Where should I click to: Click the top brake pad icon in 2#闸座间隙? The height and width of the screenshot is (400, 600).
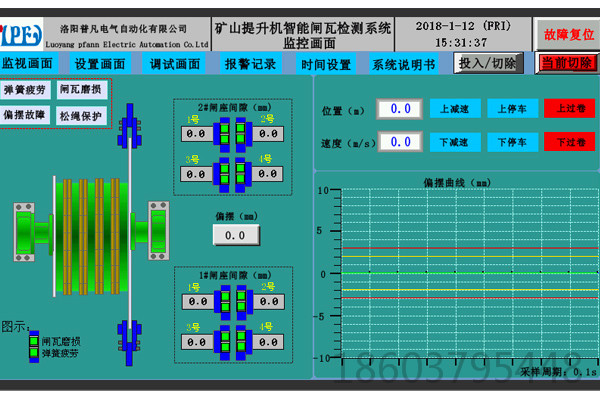pyautogui.click(x=232, y=132)
